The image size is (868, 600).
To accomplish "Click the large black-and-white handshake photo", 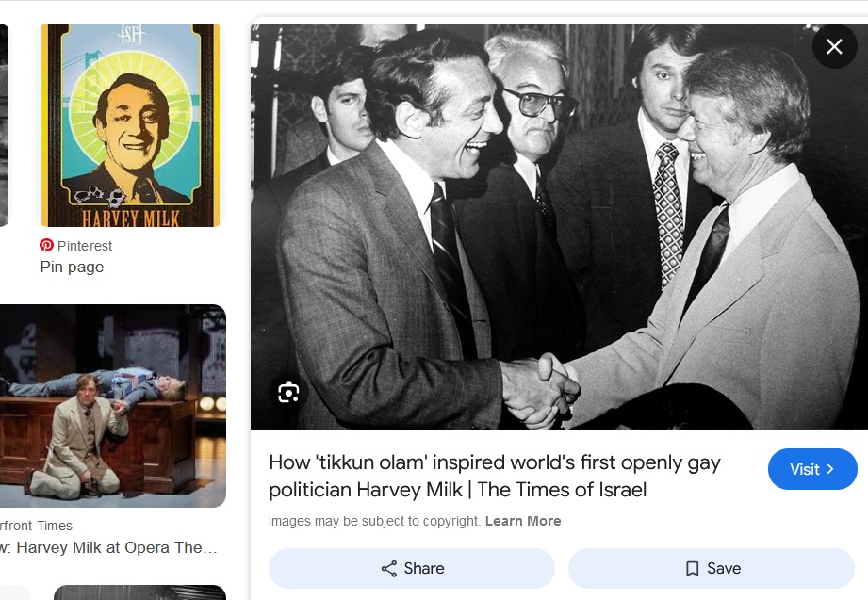I will [559, 227].
